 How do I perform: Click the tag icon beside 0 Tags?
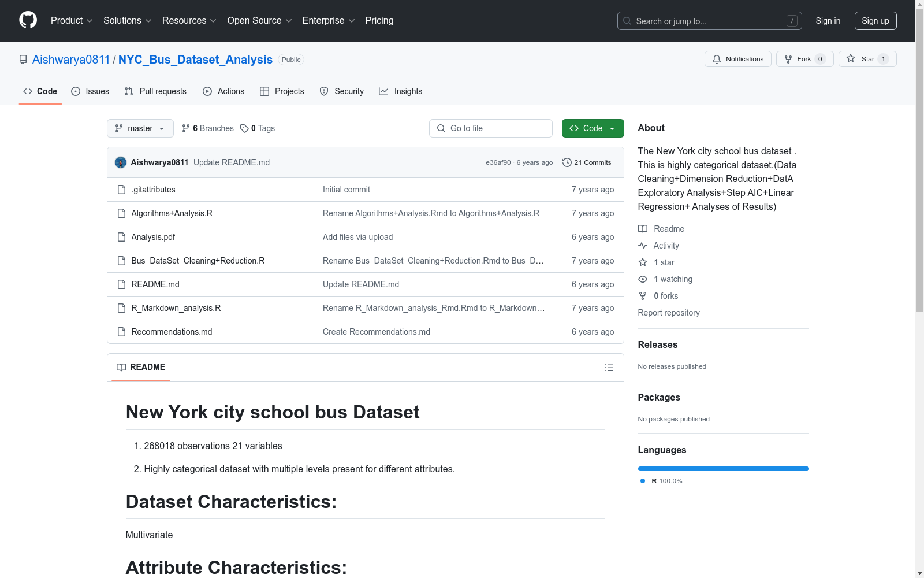pos(244,128)
